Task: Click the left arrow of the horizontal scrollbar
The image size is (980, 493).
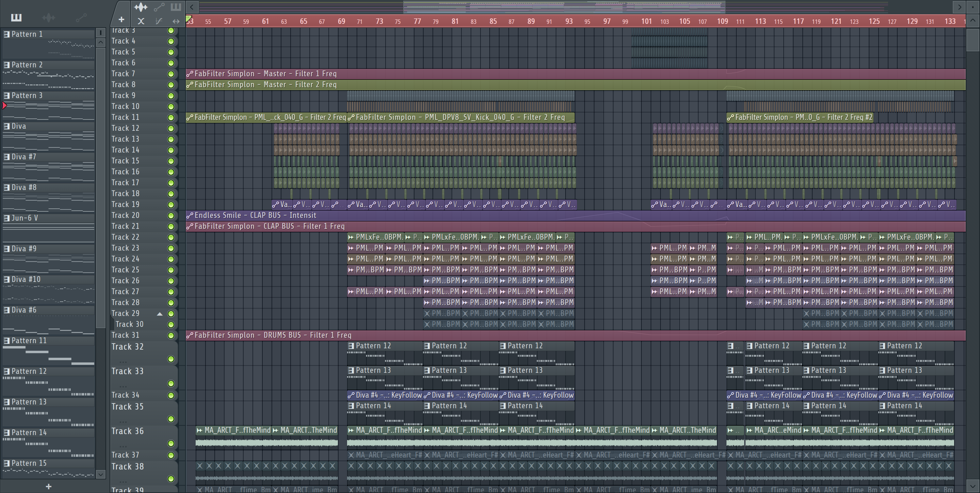Action: click(192, 6)
